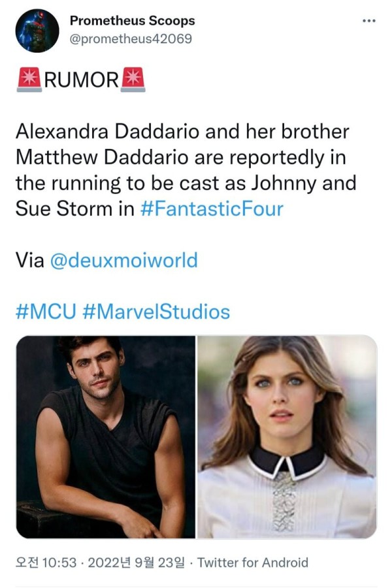Viewport: 392px width, 588px height.
Task: Open the Prometheus Scoops display name
Action: (133, 21)
